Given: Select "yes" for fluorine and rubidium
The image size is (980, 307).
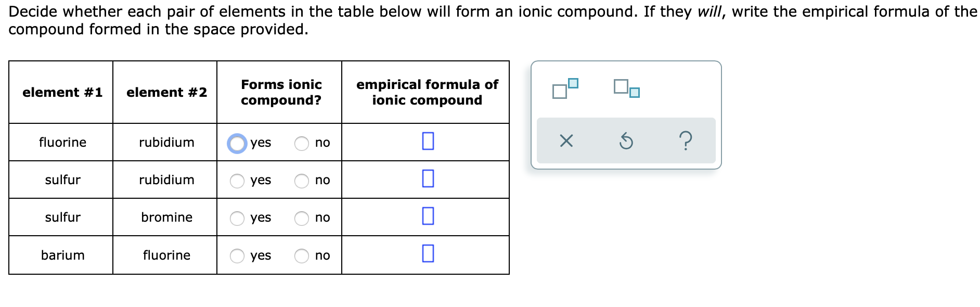Looking at the screenshot, I should pyautogui.click(x=237, y=143).
